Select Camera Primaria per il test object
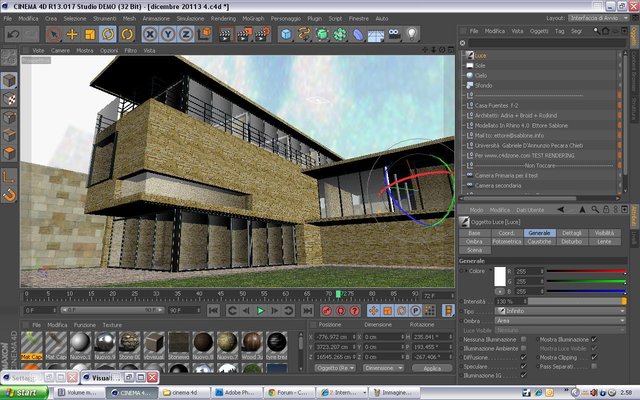The height and width of the screenshot is (400, 640). (x=506, y=176)
